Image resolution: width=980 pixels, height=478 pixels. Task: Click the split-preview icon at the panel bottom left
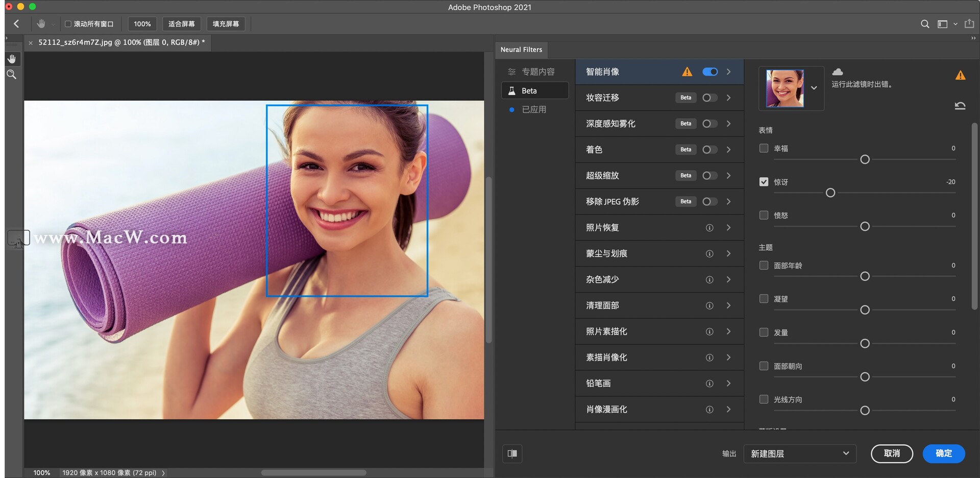tap(512, 453)
